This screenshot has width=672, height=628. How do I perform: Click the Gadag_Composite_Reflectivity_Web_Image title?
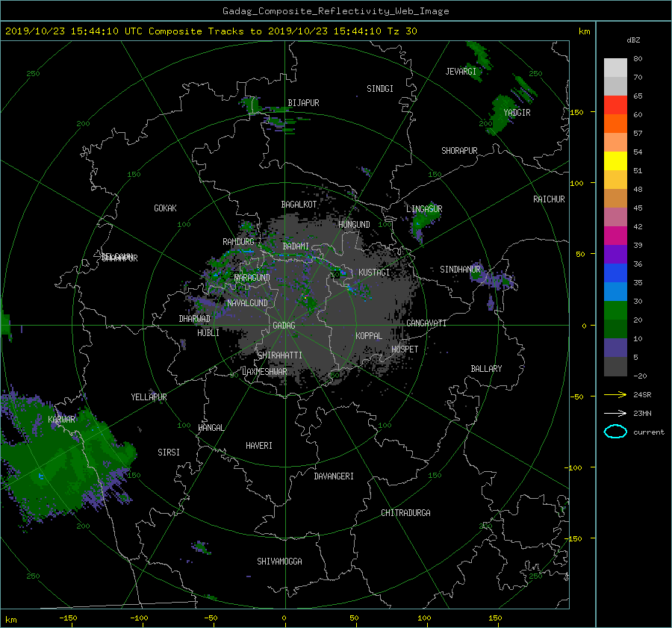[335, 11]
